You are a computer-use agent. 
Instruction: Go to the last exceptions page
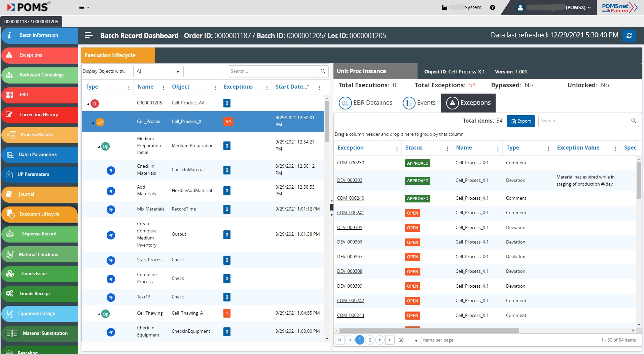point(390,340)
